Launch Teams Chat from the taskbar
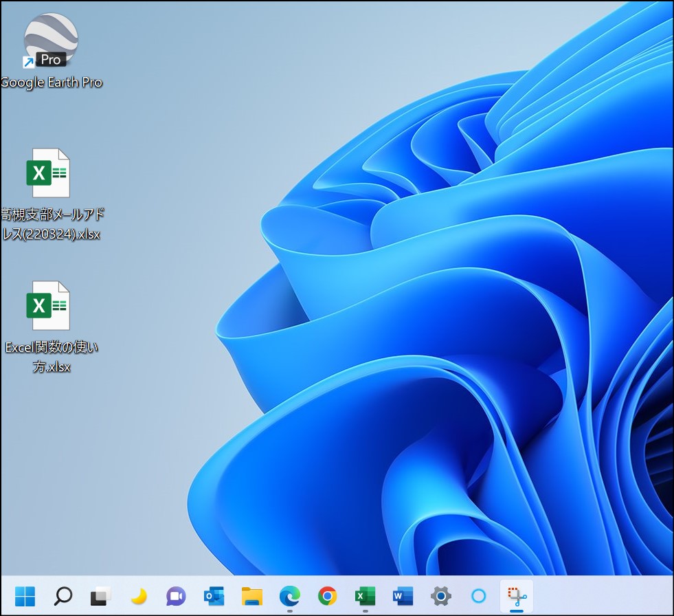The height and width of the screenshot is (616, 674). [x=177, y=595]
